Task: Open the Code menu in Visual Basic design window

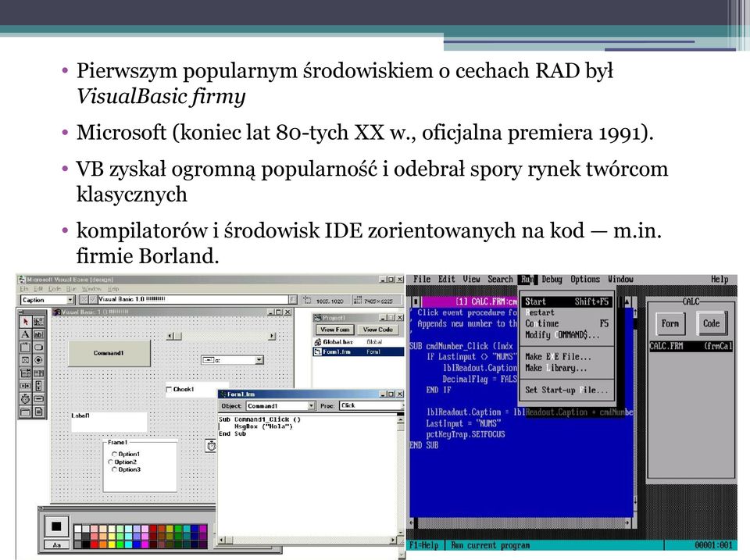Action: point(55,289)
